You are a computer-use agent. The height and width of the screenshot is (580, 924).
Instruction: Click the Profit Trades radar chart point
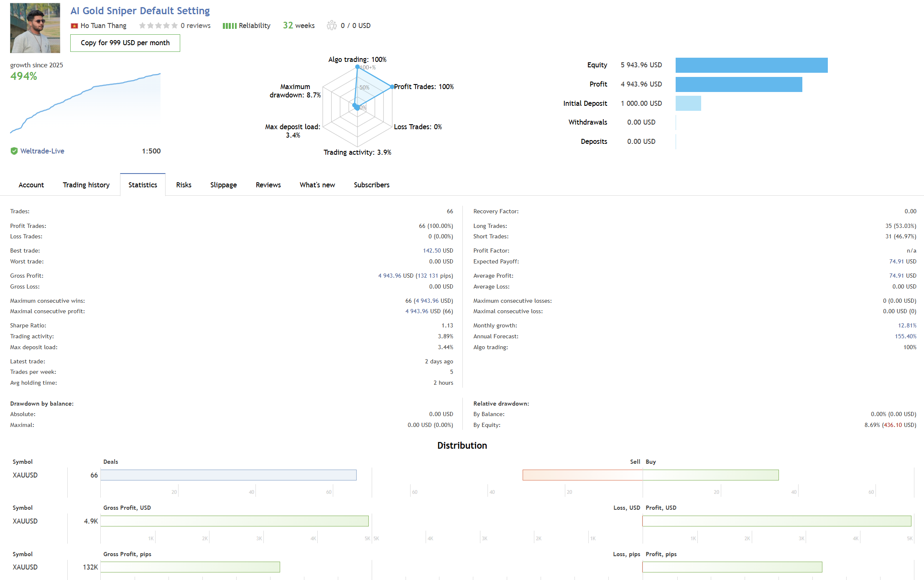pyautogui.click(x=392, y=87)
